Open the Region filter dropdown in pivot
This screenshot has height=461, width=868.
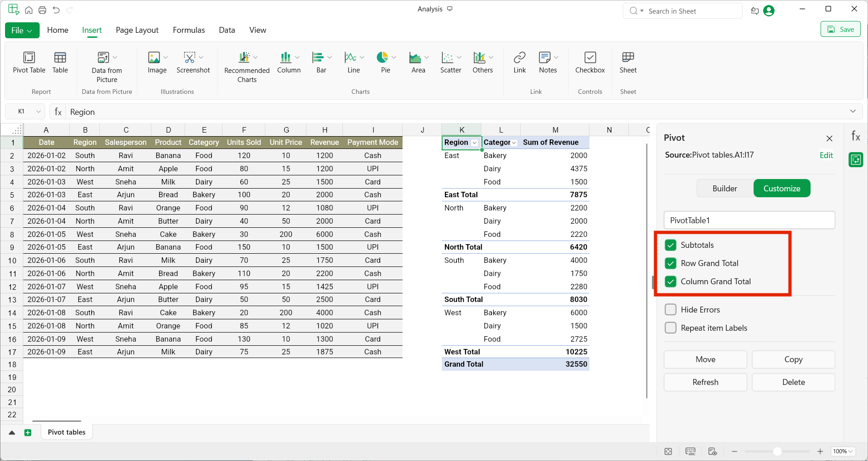tap(475, 143)
